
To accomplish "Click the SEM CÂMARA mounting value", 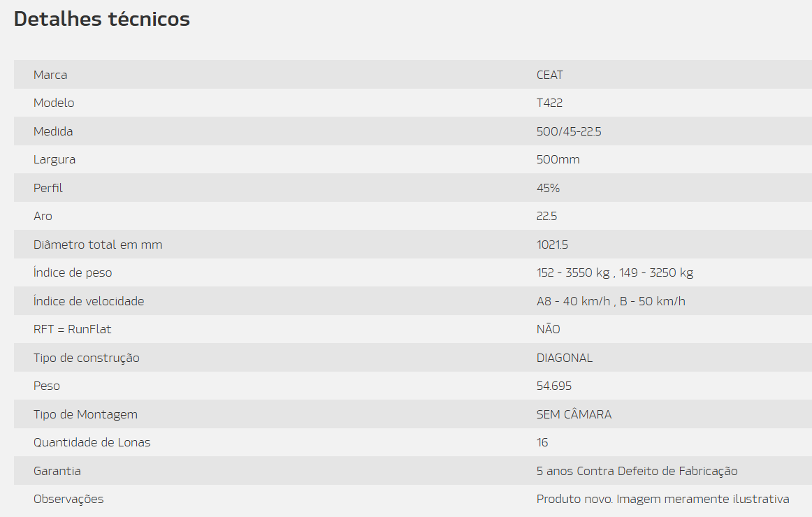I will click(x=574, y=414).
